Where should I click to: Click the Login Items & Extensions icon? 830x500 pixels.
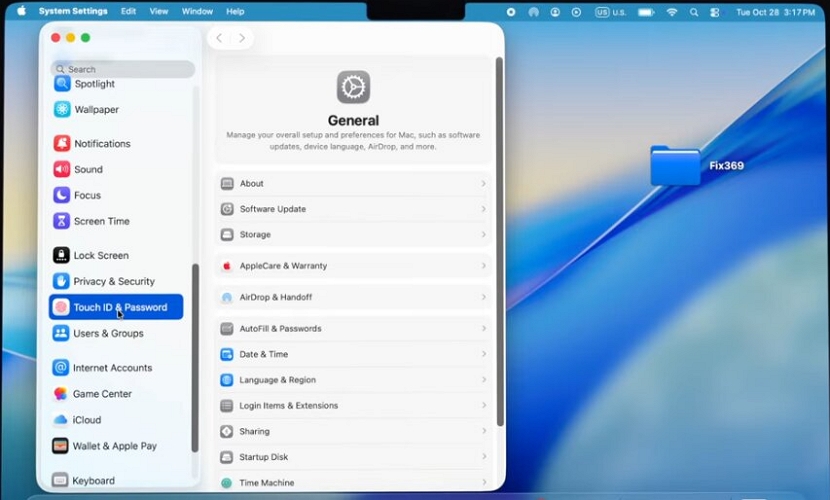click(227, 406)
